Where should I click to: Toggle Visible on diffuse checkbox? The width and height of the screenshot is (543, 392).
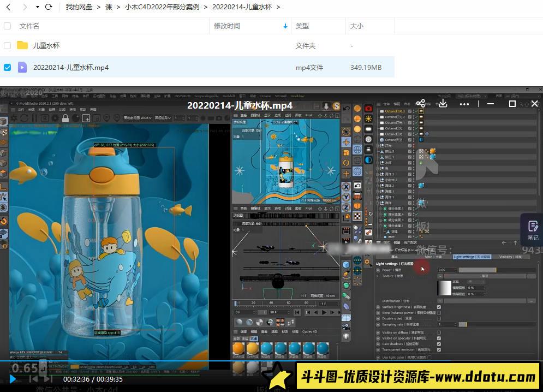pyautogui.click(x=439, y=332)
